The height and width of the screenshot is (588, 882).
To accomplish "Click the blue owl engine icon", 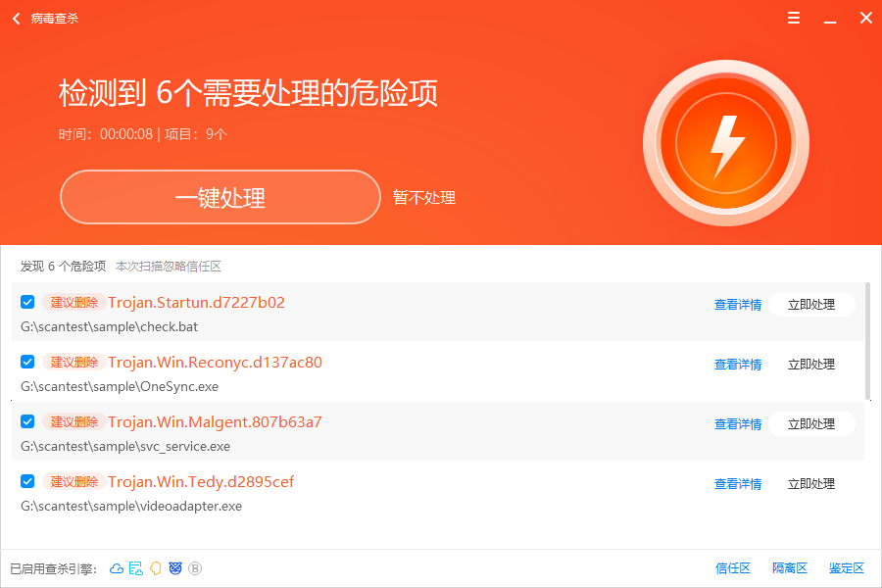I will pos(175,568).
